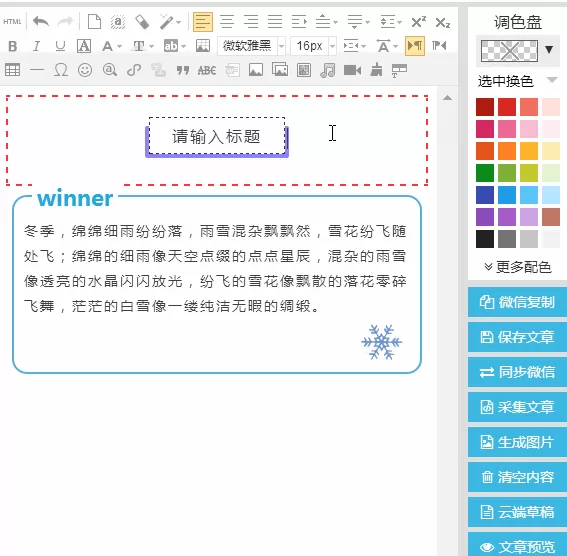
Task: Pick the black color swatch
Action: point(485,239)
